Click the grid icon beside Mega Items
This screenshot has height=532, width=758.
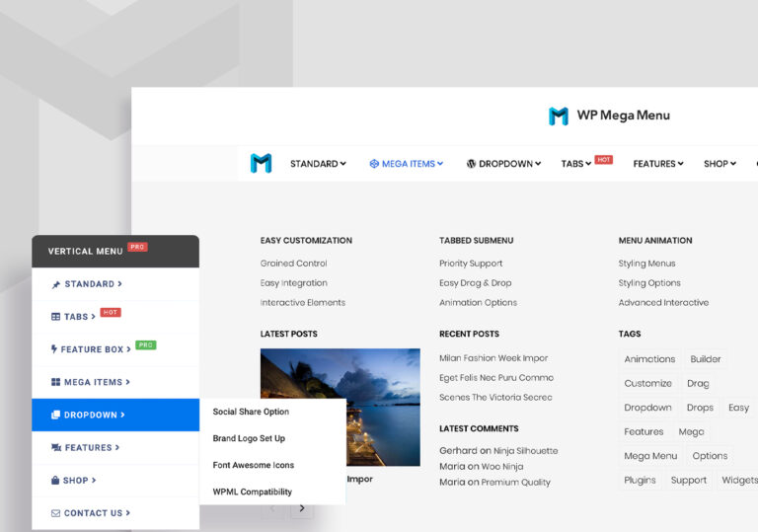tap(55, 382)
